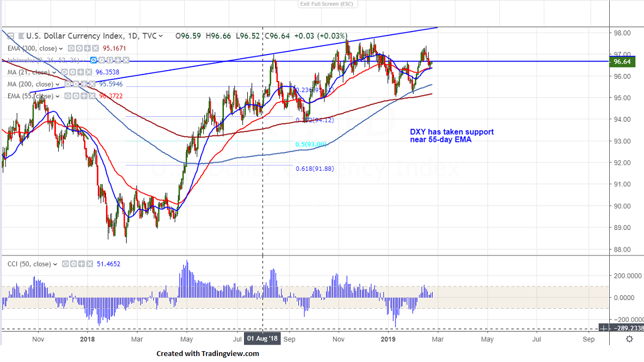Click the H96.66 high price value
Viewport: 644px width, 362px height.
click(218, 36)
